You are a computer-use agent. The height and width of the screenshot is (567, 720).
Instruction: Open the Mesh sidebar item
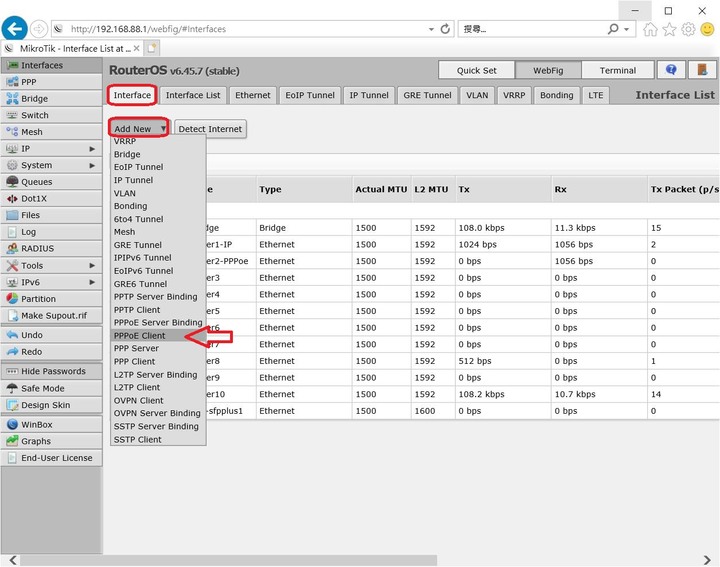coord(51,132)
